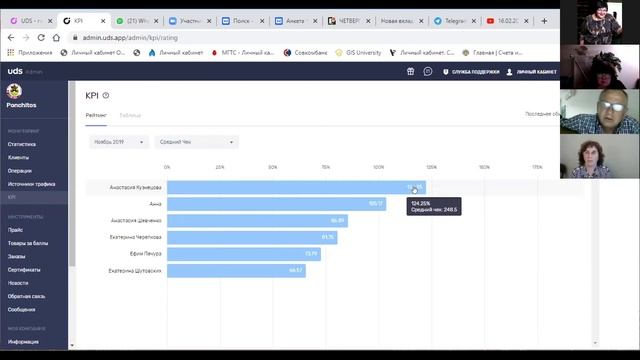Click the bar for Анна
Viewport: 640px width, 360px height.
(276, 204)
